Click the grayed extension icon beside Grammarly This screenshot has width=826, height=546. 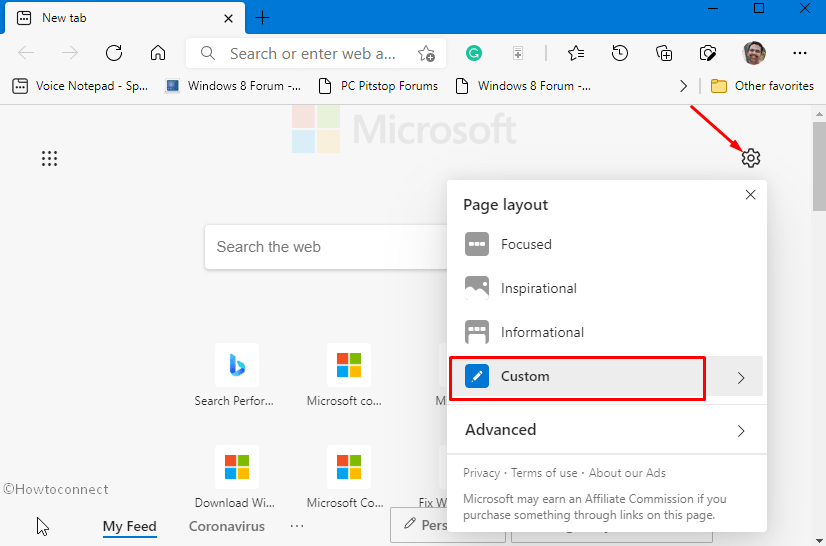tap(518, 53)
